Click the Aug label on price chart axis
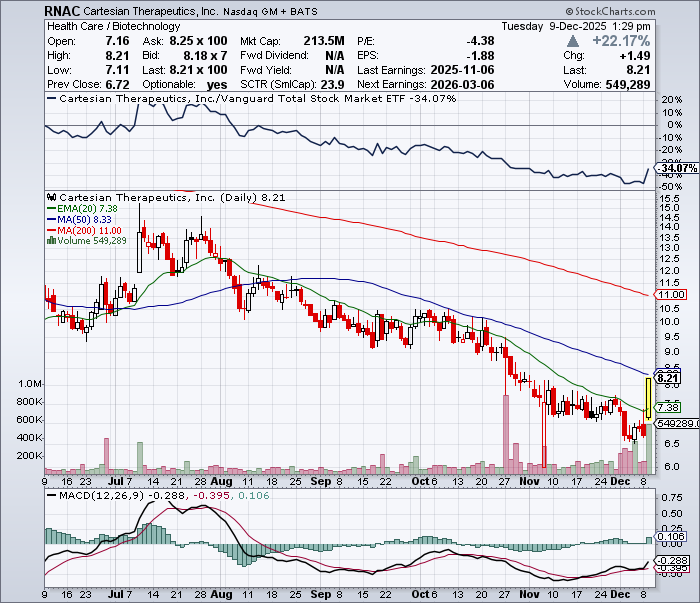 (221, 482)
